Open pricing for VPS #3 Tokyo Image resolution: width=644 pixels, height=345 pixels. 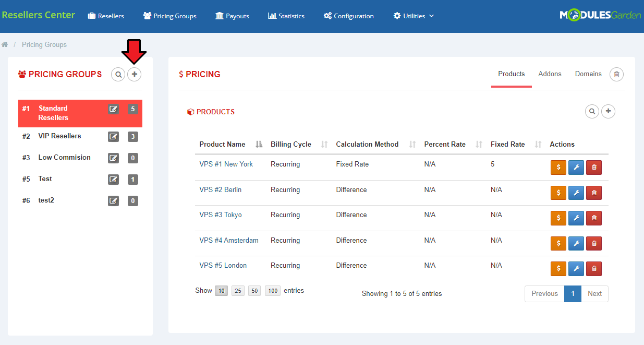[x=558, y=218]
